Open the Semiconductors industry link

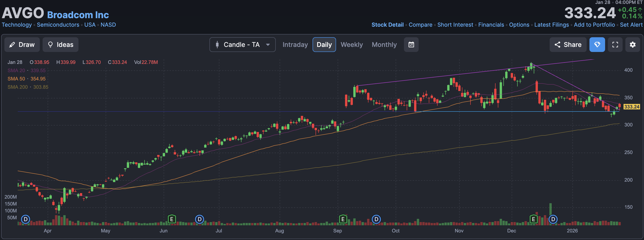pyautogui.click(x=58, y=25)
